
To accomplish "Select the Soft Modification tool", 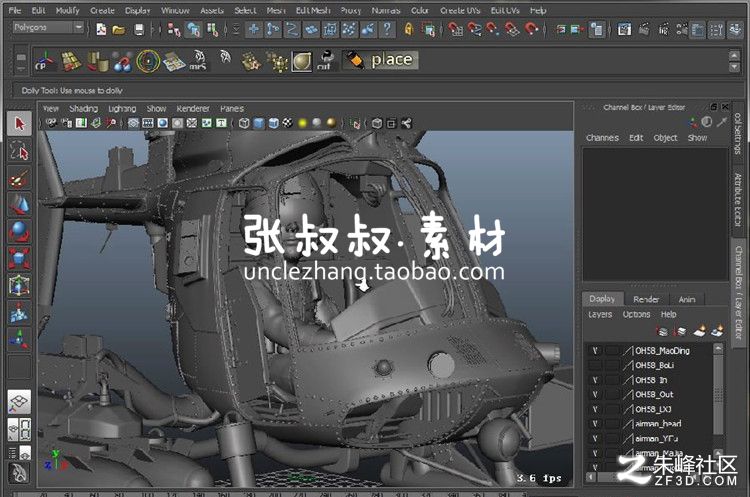I will 20,312.
